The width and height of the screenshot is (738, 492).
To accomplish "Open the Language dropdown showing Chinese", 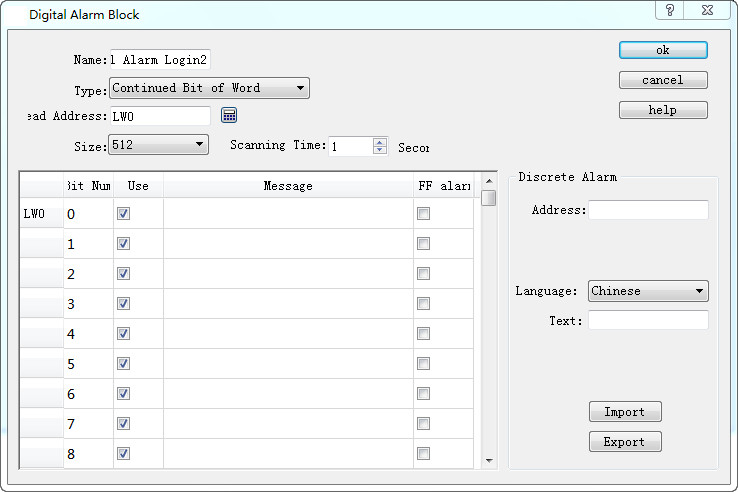I will coord(648,291).
